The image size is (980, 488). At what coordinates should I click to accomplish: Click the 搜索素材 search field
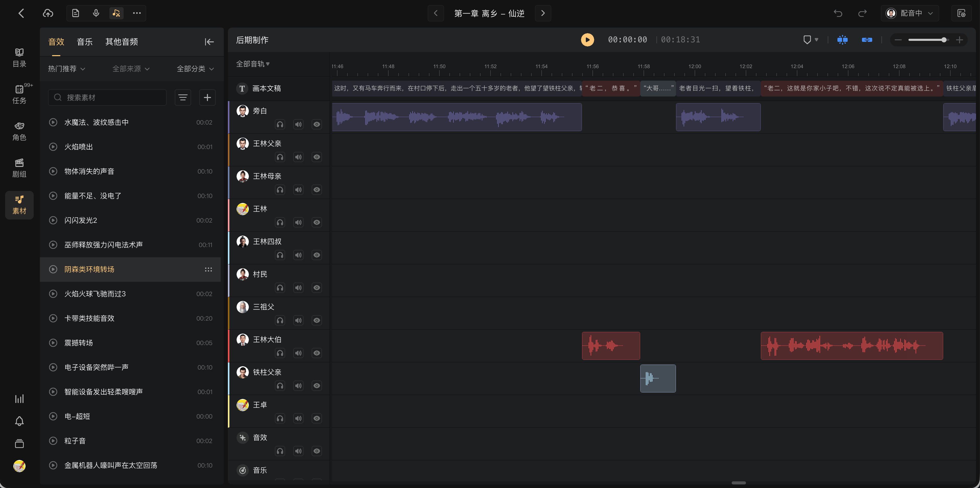click(107, 98)
